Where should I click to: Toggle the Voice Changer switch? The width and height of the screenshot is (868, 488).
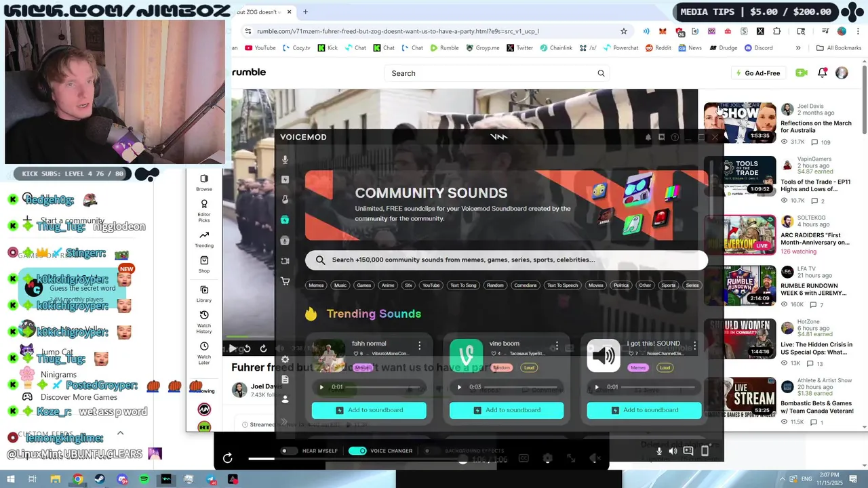[x=357, y=451]
